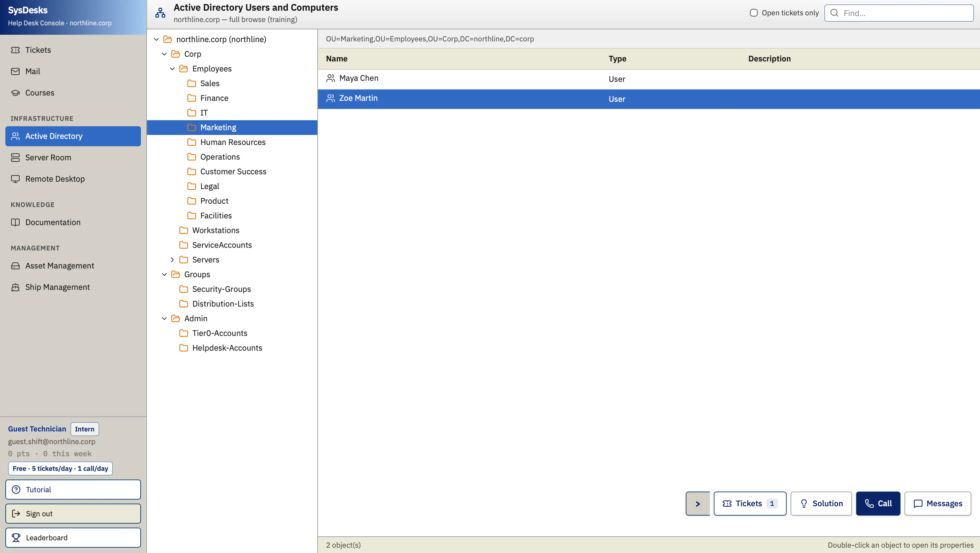Open Courses in the sidebar
This screenshot has width=980, height=553.
[x=73, y=93]
